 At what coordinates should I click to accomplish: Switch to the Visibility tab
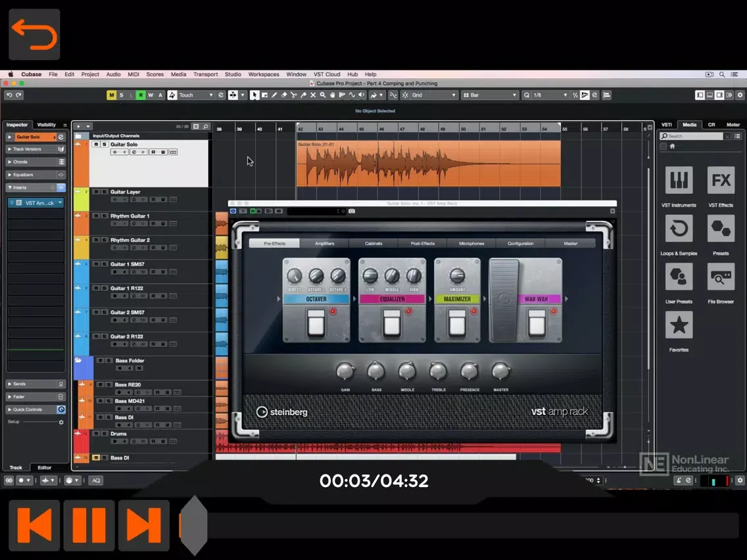tap(46, 125)
